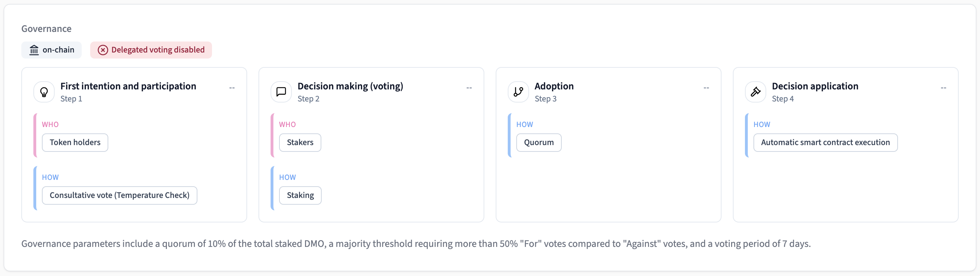
Task: Click the red crossed-circle icon next to Delegated voting
Action: pos(103,50)
